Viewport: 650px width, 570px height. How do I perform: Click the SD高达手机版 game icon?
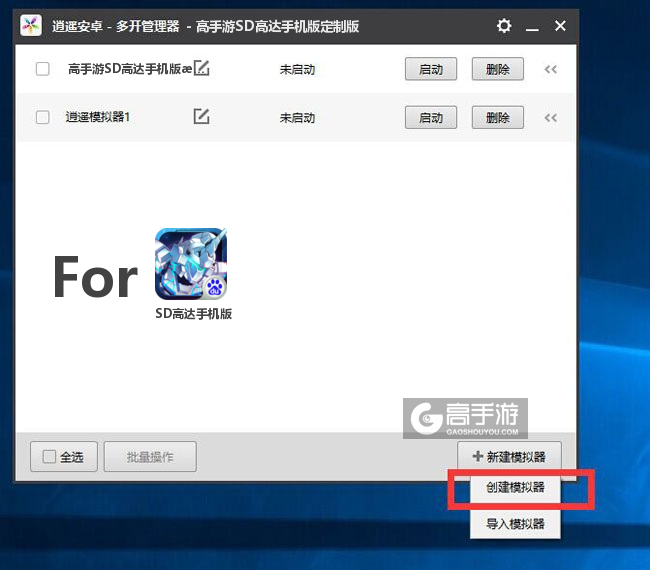point(191,264)
